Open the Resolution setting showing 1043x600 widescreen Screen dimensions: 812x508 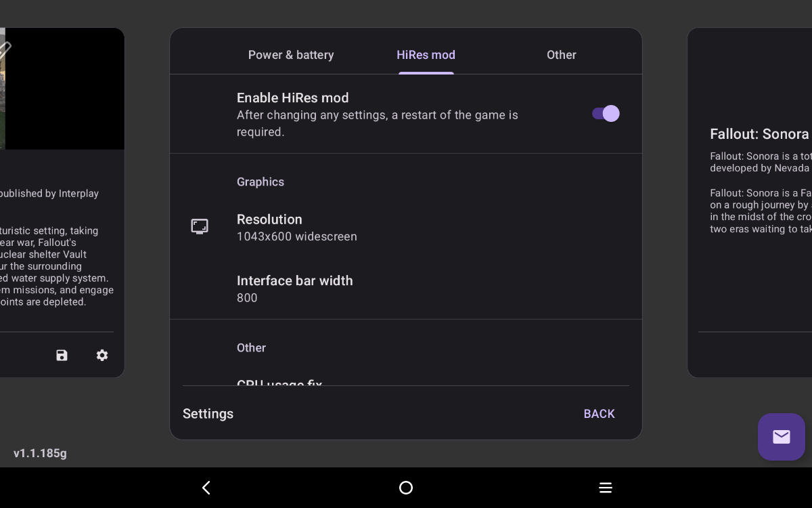click(297, 227)
